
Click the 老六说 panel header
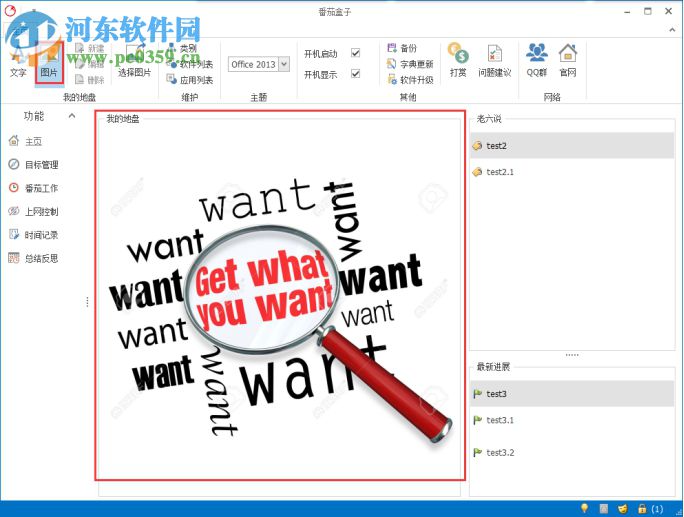(489, 118)
